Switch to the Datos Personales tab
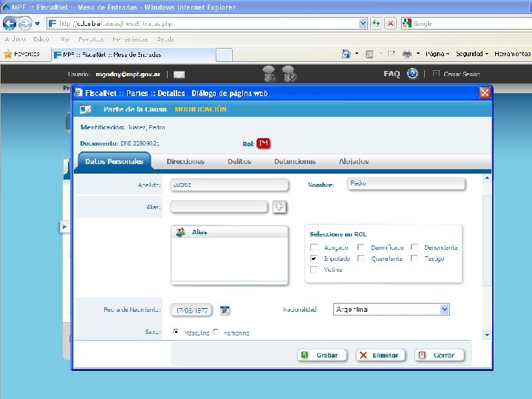 point(114,162)
